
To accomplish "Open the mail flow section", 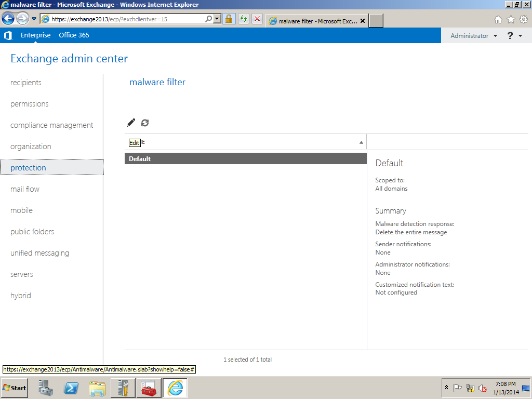I will tap(25, 189).
